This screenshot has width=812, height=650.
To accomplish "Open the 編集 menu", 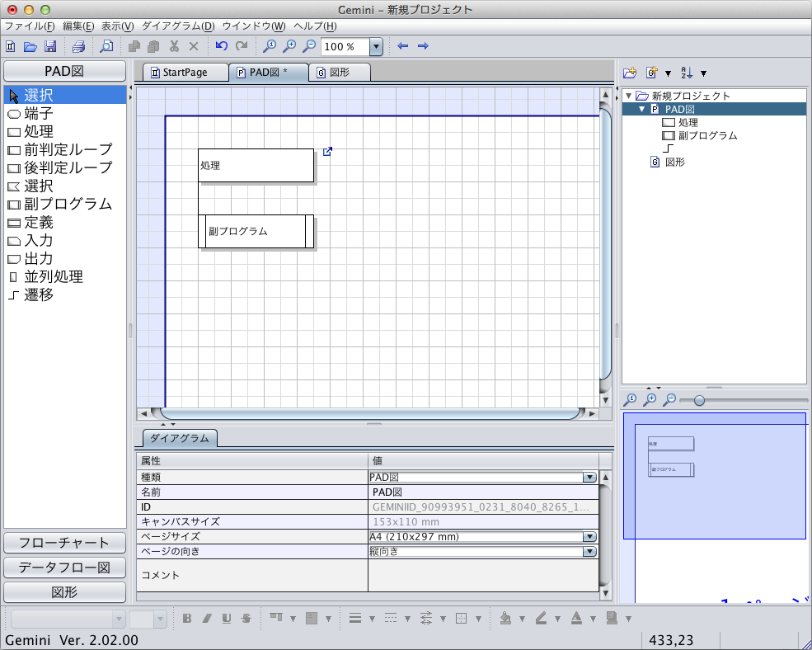I will click(78, 26).
